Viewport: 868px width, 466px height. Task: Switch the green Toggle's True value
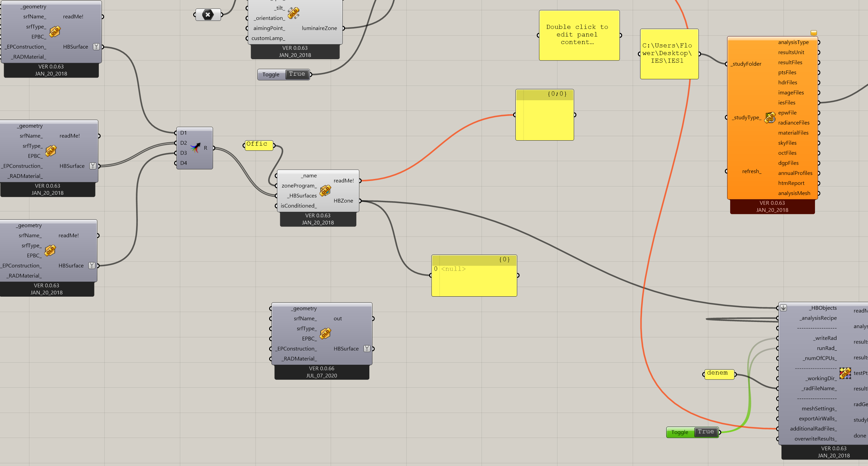point(706,432)
